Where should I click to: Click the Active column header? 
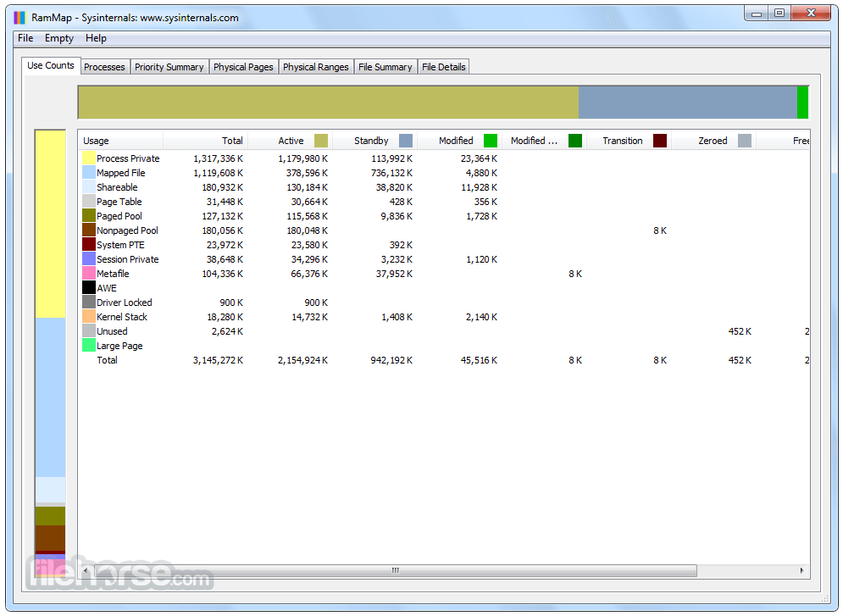click(290, 141)
